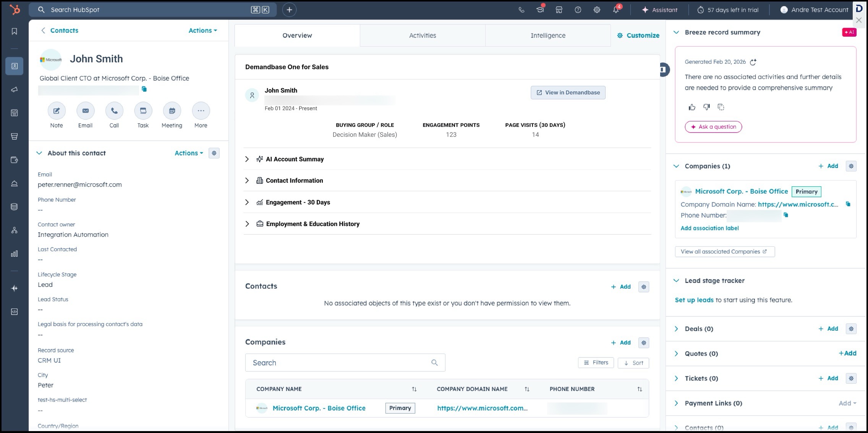Viewport: 868px width, 433px height.
Task: Expand the Quotes (0) section
Action: (676, 354)
